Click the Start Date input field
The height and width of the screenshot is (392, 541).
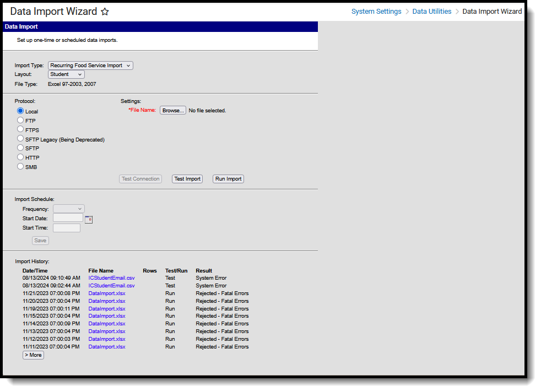[68, 218]
